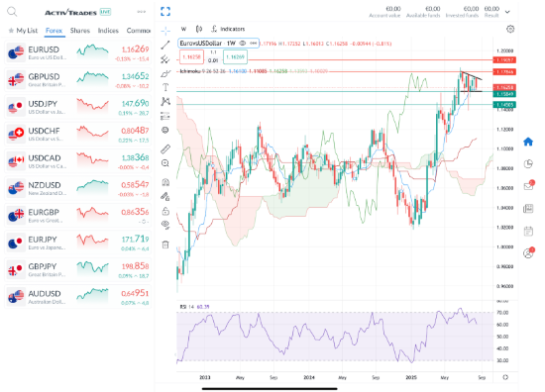Click the My List star icon
Image resolution: width=545 pixels, height=392 pixels.
11,31
